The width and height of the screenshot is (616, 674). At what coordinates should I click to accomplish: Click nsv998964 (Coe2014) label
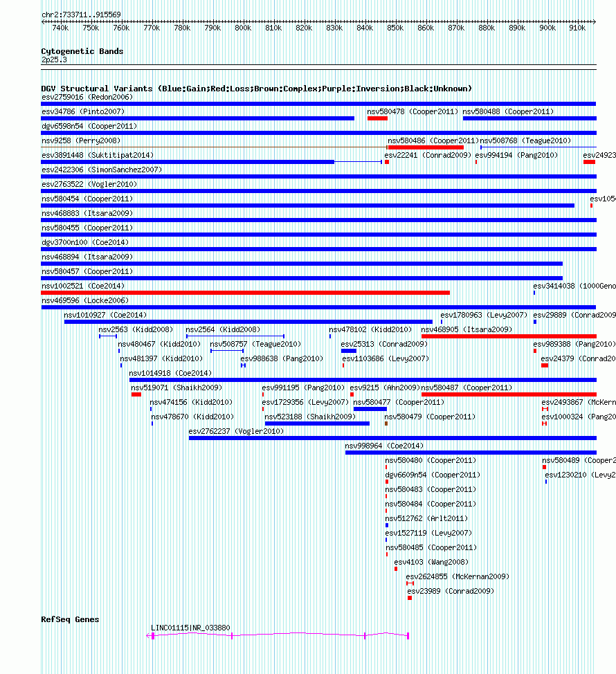[384, 446]
